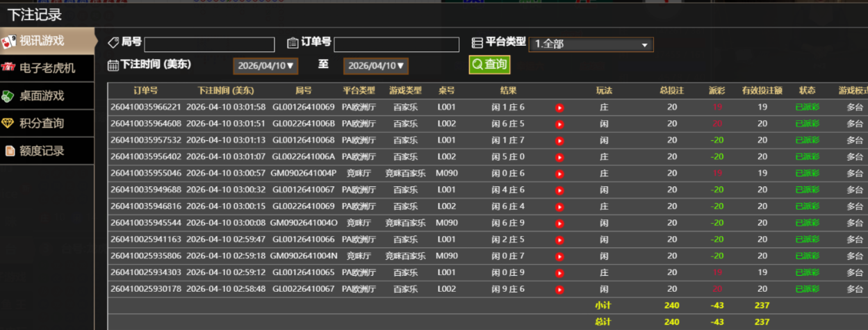Click the bet time 2026-04-10 02:58:48
This screenshot has width=868, height=330.
click(x=226, y=289)
